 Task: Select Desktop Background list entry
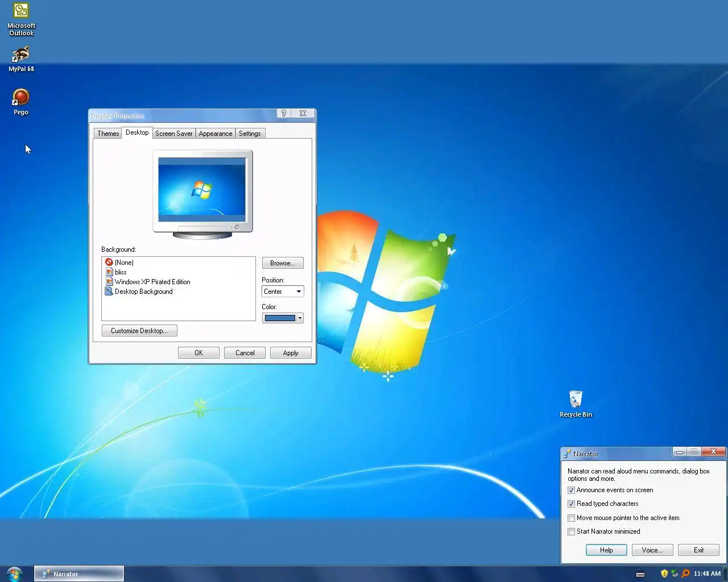coord(144,292)
